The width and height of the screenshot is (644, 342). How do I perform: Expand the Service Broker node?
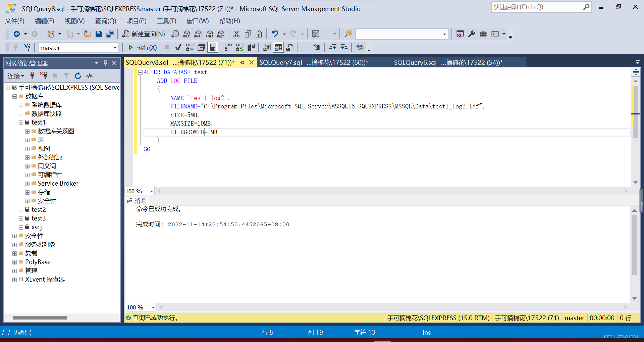tap(28, 184)
